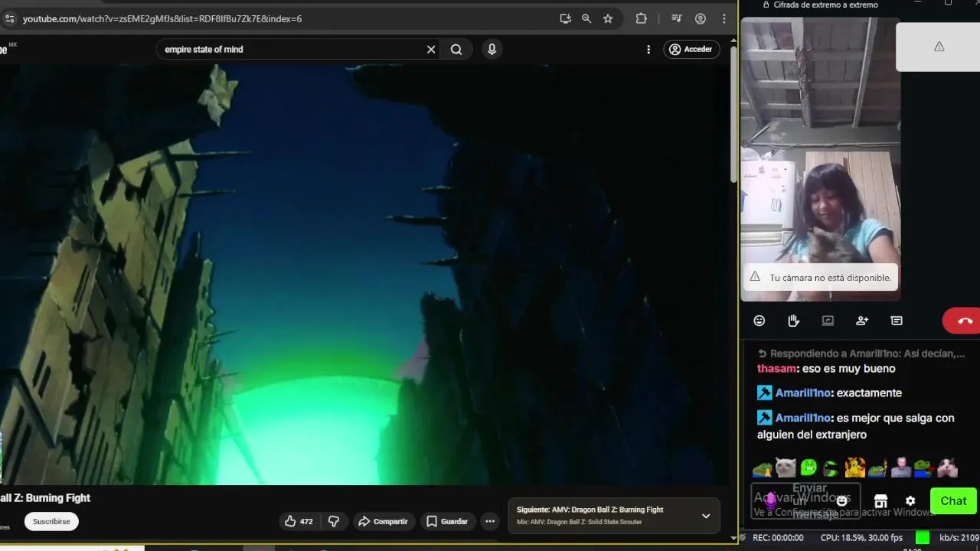The image size is (980, 551).
Task: Click the 'Tu cámara no está disponible' notice
Action: coord(820,277)
